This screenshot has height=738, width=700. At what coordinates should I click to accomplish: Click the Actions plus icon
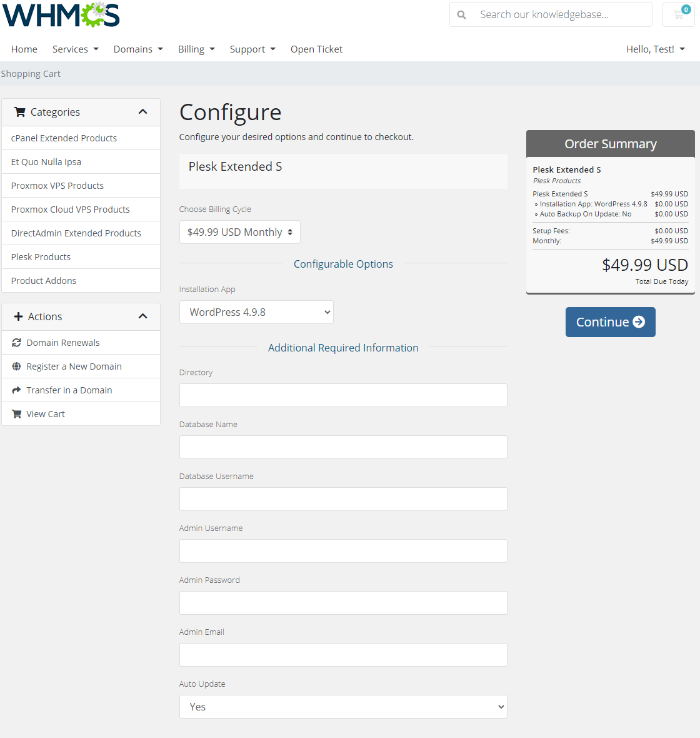point(18,316)
